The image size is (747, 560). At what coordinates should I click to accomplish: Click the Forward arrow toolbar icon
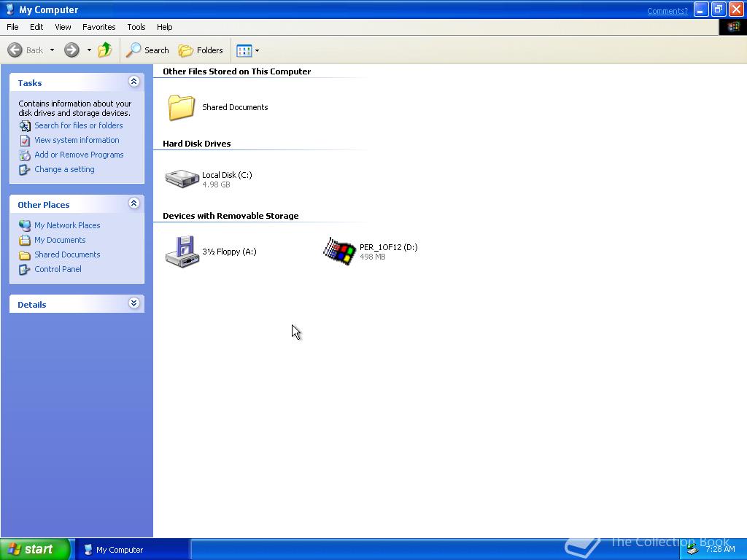pos(72,50)
